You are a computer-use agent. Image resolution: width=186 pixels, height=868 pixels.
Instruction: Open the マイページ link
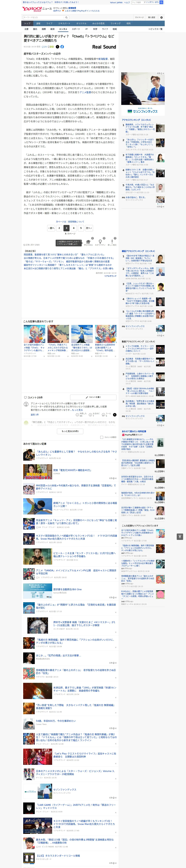[139, 17]
